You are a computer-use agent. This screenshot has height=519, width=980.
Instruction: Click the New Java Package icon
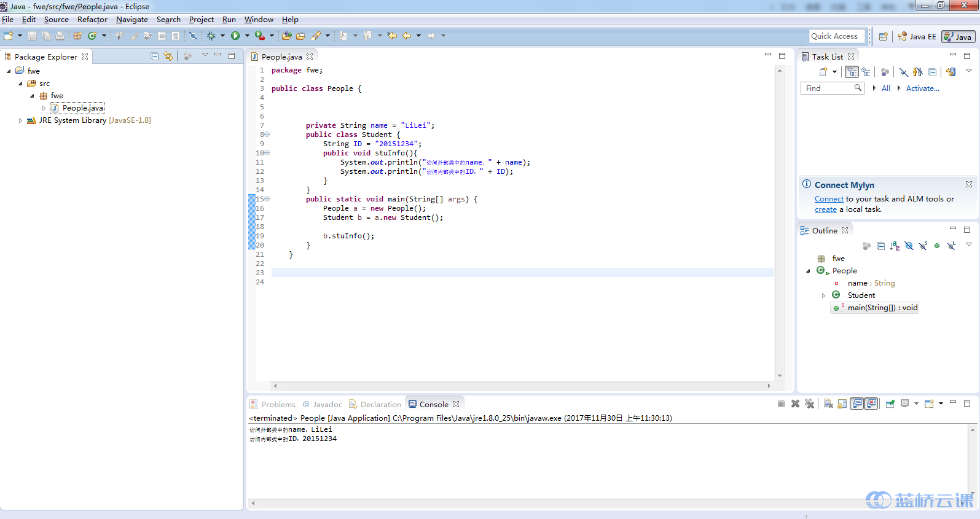[77, 36]
